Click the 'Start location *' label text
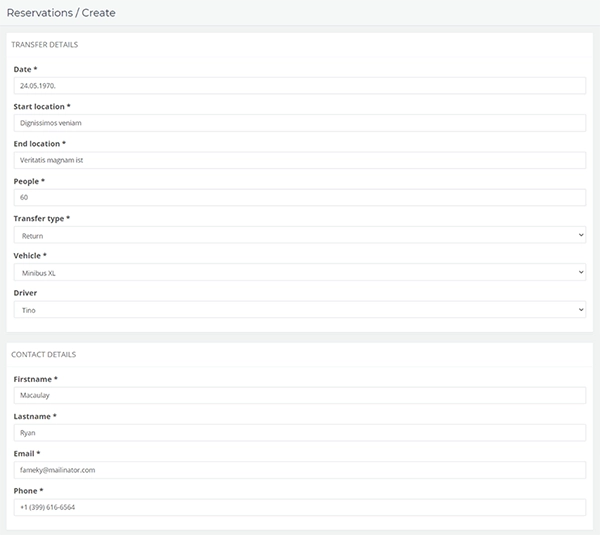600x535 pixels. [41, 106]
